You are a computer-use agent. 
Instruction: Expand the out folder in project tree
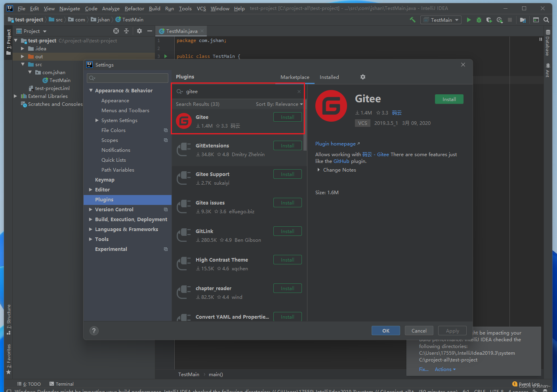23,56
